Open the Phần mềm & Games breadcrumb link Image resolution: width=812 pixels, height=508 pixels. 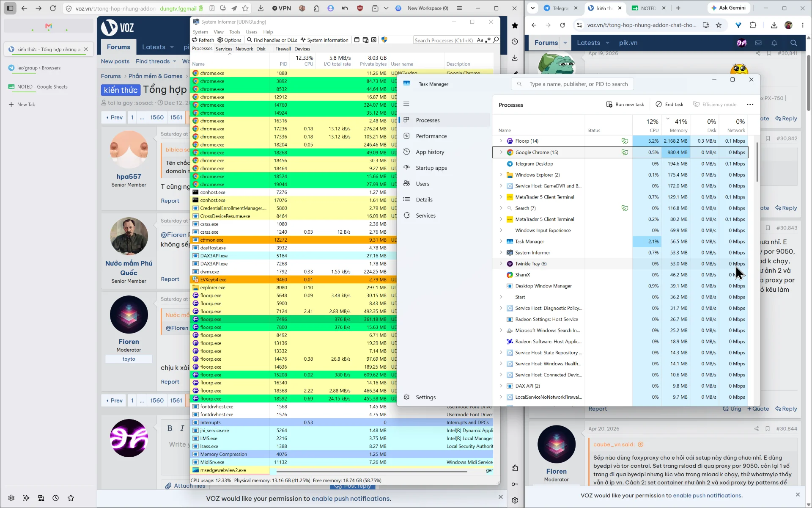pos(155,76)
